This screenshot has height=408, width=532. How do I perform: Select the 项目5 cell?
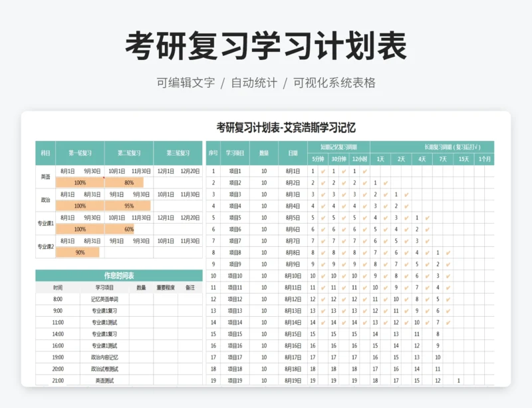tap(235, 218)
